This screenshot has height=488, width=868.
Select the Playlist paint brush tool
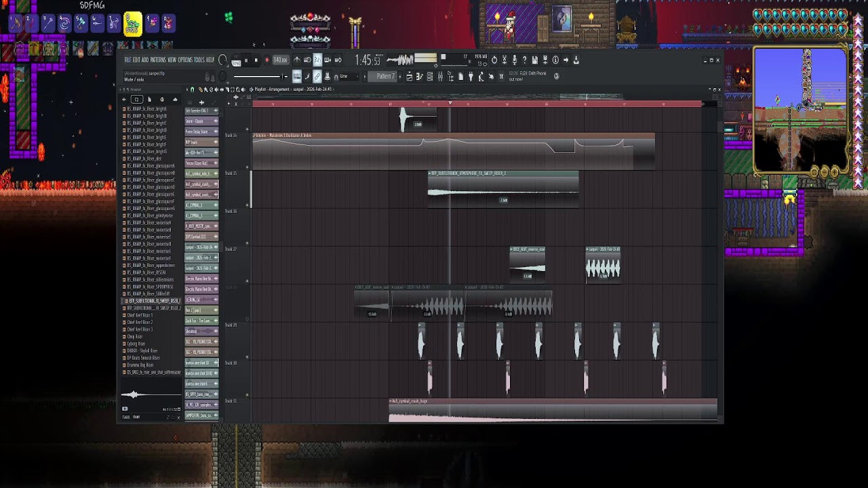[x=206, y=89]
